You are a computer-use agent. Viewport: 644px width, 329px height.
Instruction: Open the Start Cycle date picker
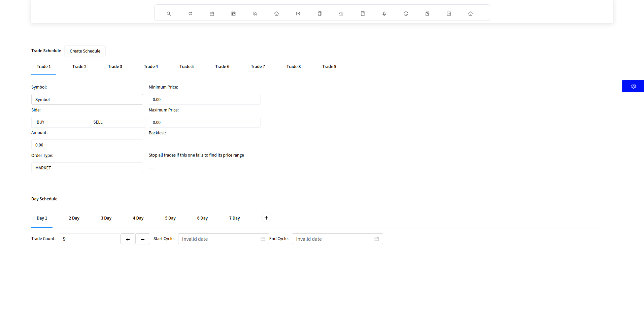(x=223, y=239)
